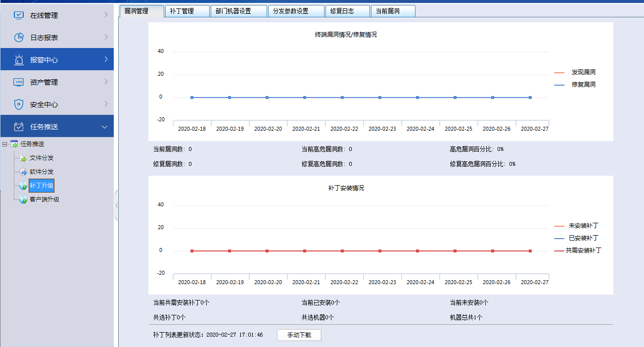The height and width of the screenshot is (347, 644).
Task: Click the 修复高危漏洞数: 0 statistic
Action: coord(327,164)
